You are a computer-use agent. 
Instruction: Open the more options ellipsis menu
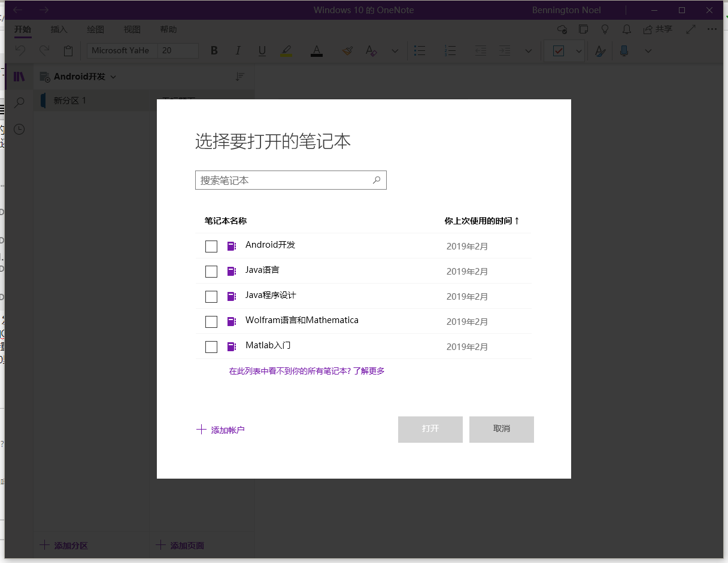tap(712, 29)
